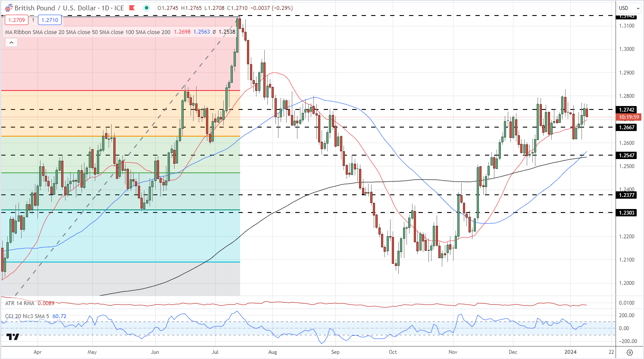
Task: Click the 1.2547 price level label
Action: 626,155
